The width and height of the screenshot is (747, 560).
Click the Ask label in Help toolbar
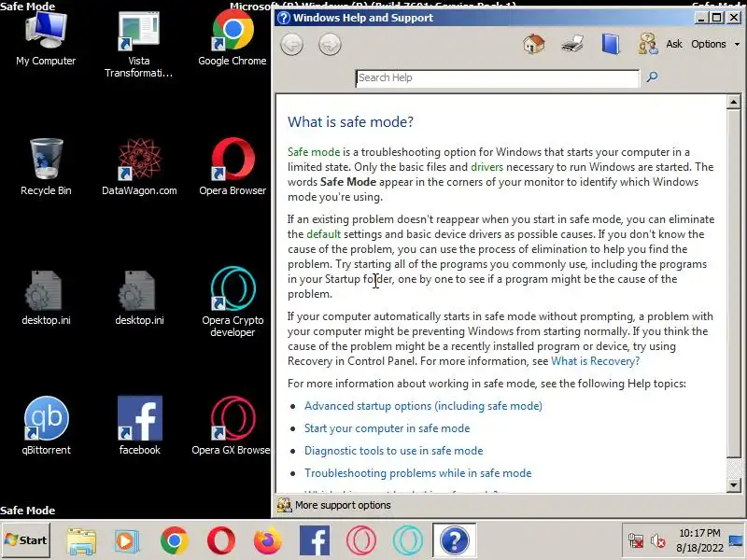point(674,44)
